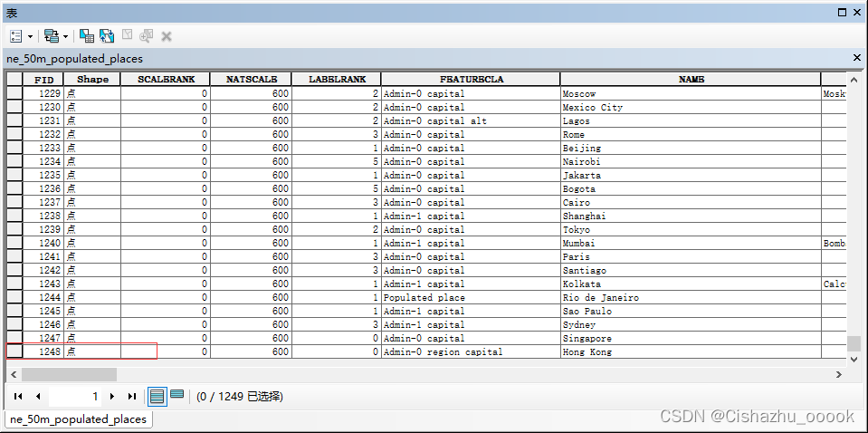Select the row for FID 1233
The image size is (868, 433).
click(x=14, y=148)
